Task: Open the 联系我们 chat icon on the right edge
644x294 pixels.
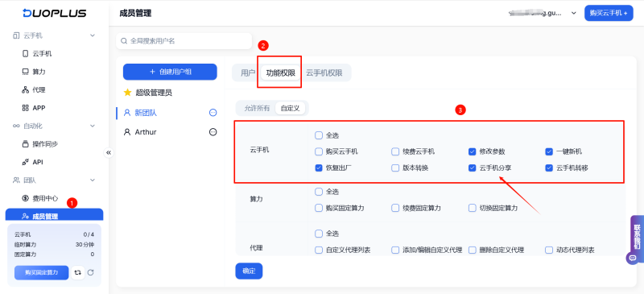Action: pos(633,258)
